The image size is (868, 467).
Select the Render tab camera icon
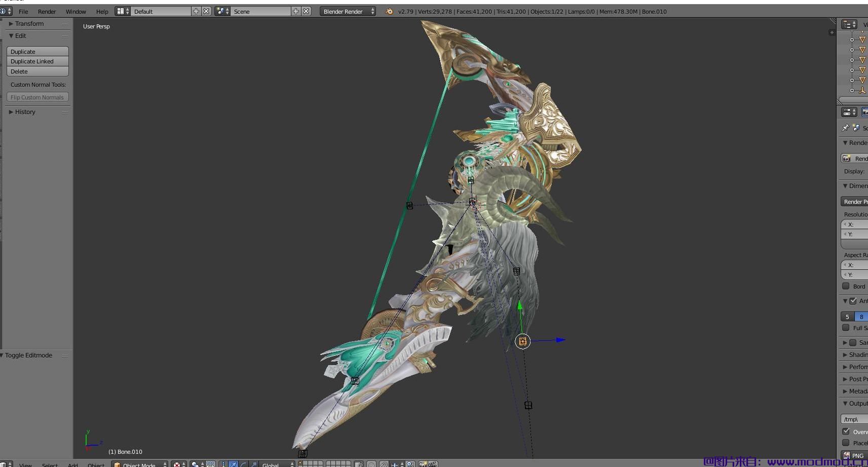click(x=865, y=112)
